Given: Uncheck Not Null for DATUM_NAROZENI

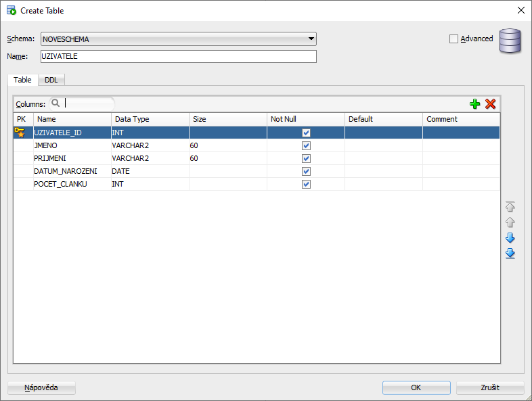Looking at the screenshot, I should [306, 171].
